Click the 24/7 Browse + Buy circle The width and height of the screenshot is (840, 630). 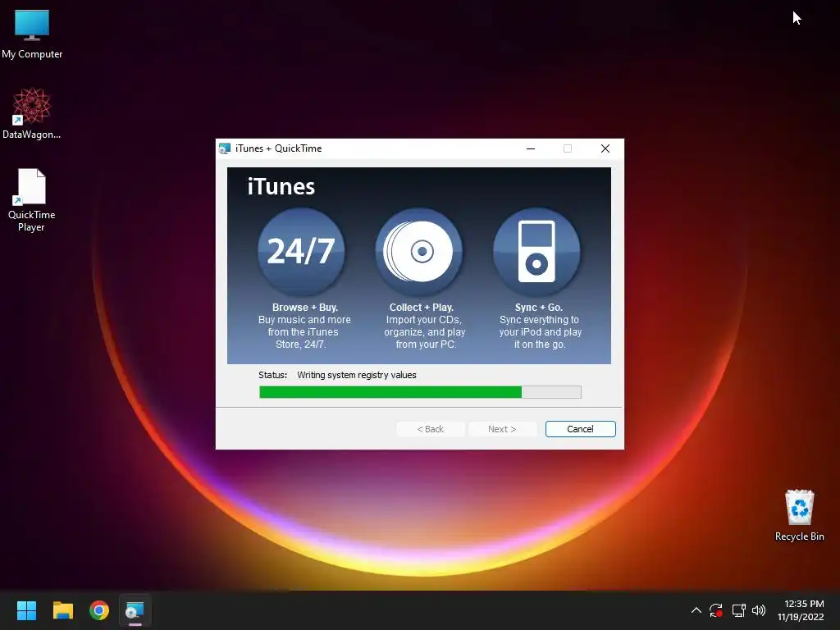[x=301, y=251]
